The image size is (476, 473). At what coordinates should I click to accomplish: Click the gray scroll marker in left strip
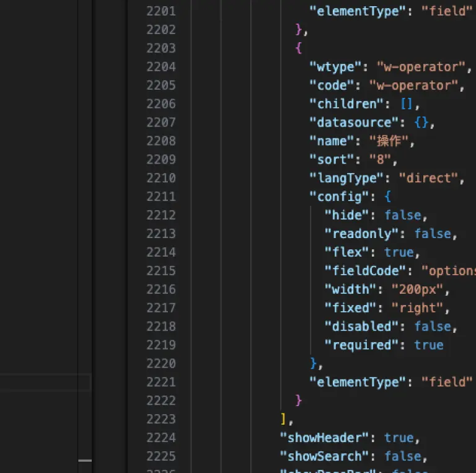pyautogui.click(x=85, y=461)
